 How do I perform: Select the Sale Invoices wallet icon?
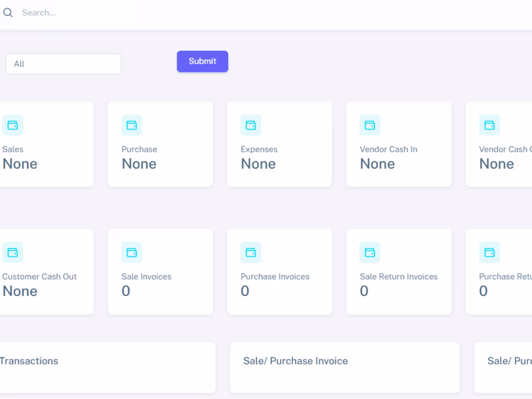[132, 252]
